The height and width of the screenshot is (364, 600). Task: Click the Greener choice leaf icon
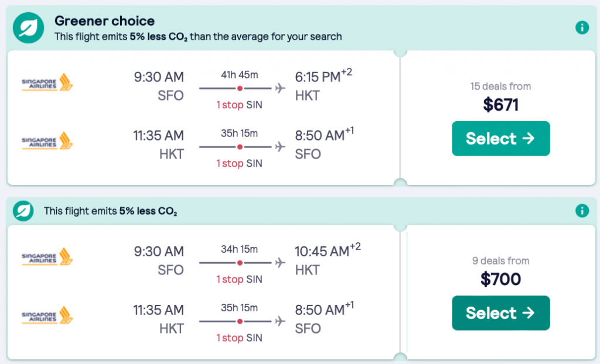click(x=27, y=28)
